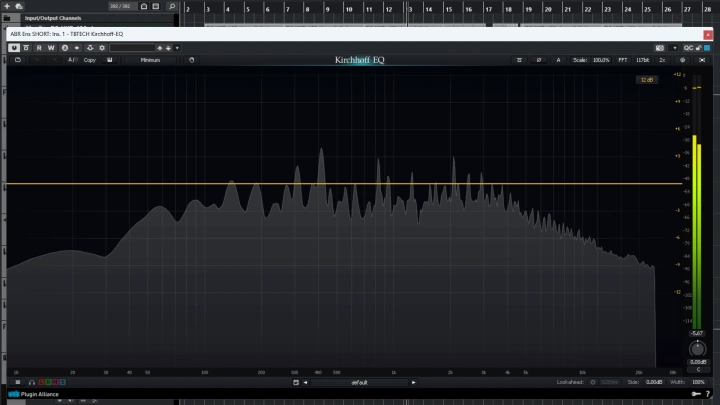Select the next preset arrow

point(414,382)
